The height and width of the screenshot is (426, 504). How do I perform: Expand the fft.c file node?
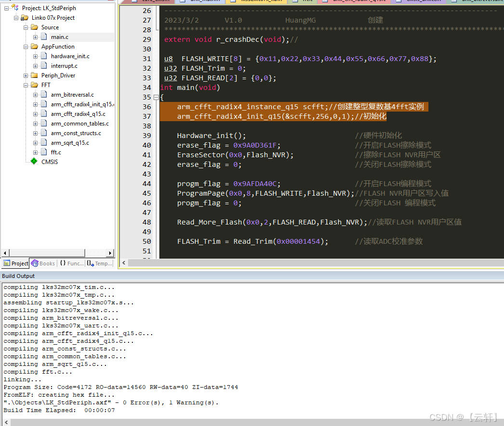point(35,152)
